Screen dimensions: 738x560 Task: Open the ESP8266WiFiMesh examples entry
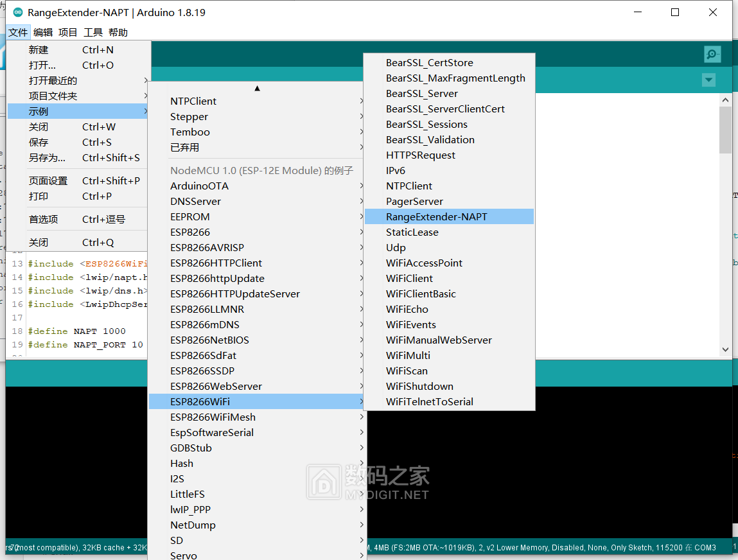(257, 417)
